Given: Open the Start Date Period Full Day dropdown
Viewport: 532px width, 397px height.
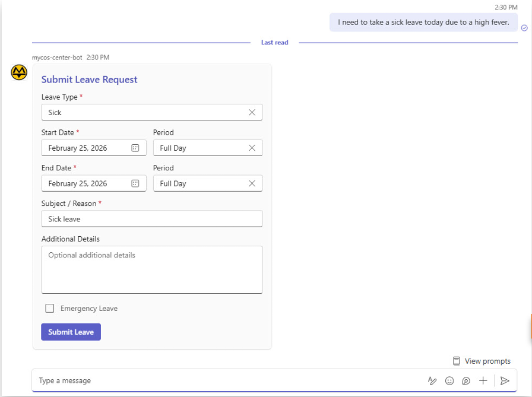Looking at the screenshot, I should tap(208, 148).
